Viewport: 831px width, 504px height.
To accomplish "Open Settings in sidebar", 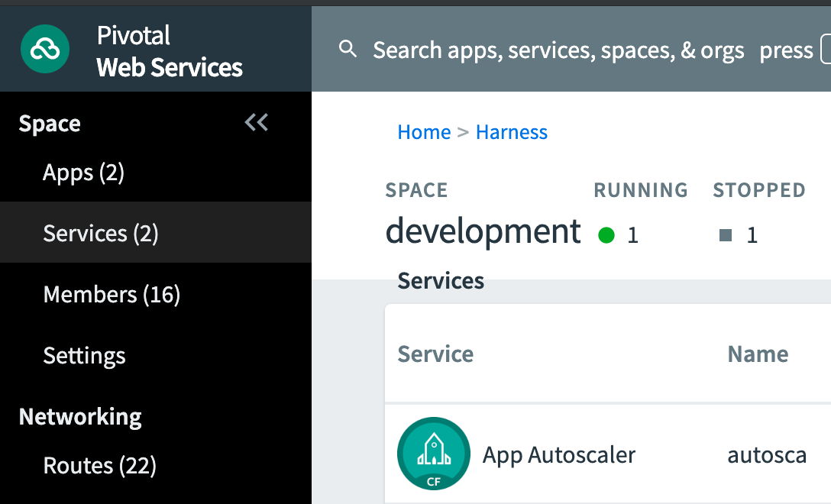I will point(84,356).
